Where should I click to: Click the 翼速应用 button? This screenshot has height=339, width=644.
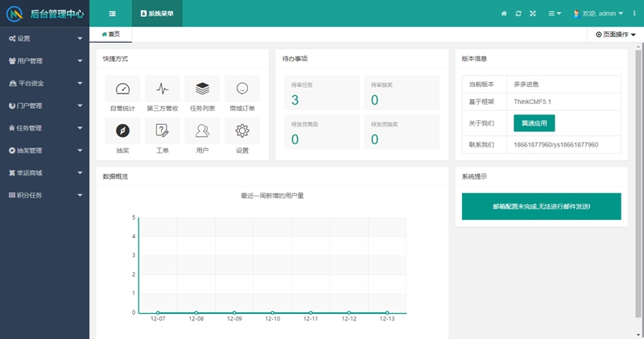[x=534, y=123]
